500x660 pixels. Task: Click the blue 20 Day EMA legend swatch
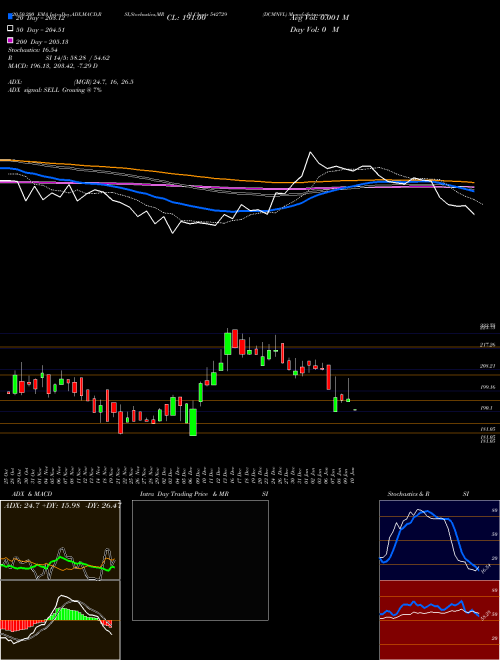pyautogui.click(x=10, y=17)
